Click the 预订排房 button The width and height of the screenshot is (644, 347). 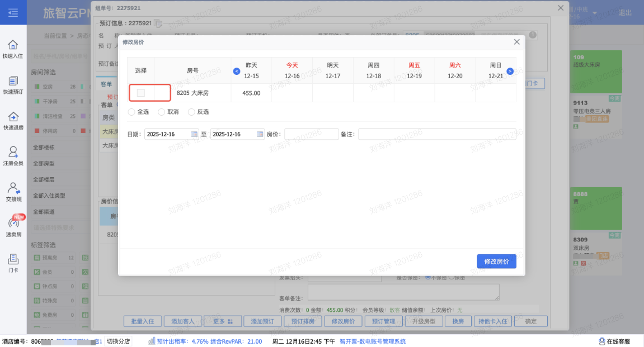(303, 321)
